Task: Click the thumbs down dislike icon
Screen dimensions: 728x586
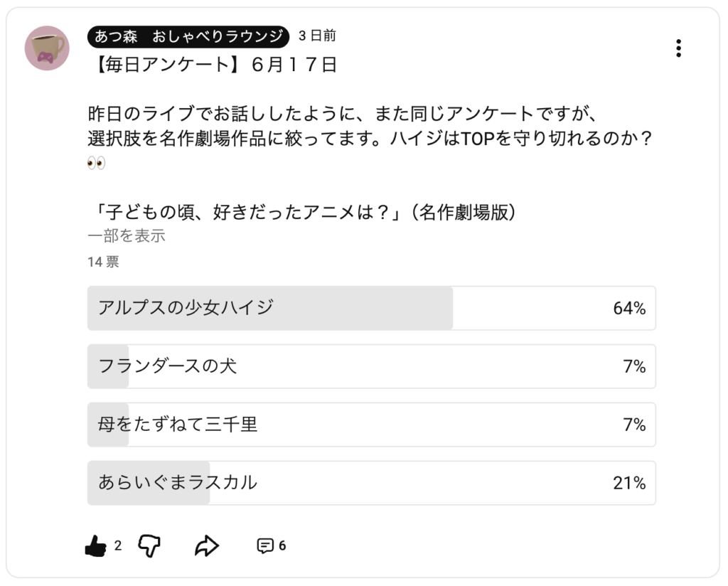Action: point(149,545)
